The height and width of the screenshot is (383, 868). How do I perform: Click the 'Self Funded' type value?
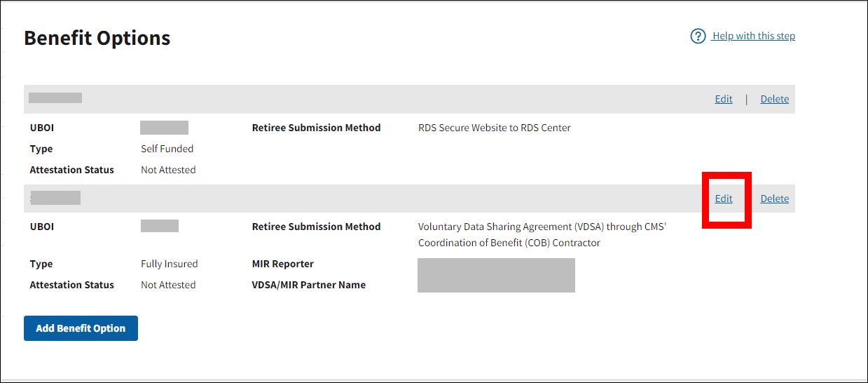pos(167,149)
